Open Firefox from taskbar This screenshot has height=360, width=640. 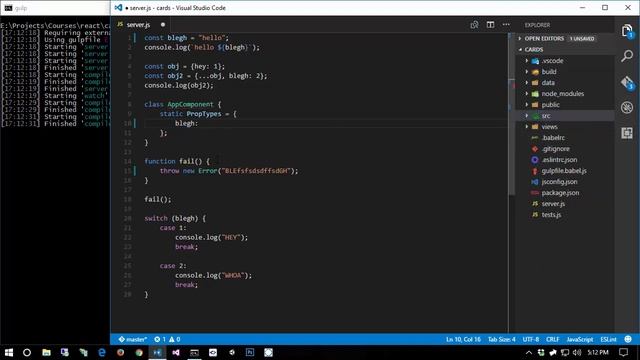point(120,353)
